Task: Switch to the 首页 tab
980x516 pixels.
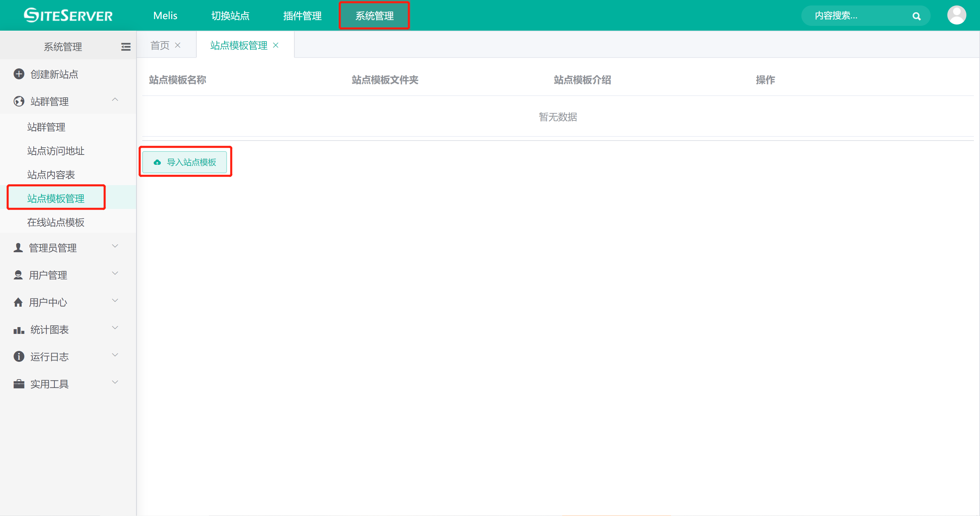Action: (160, 45)
